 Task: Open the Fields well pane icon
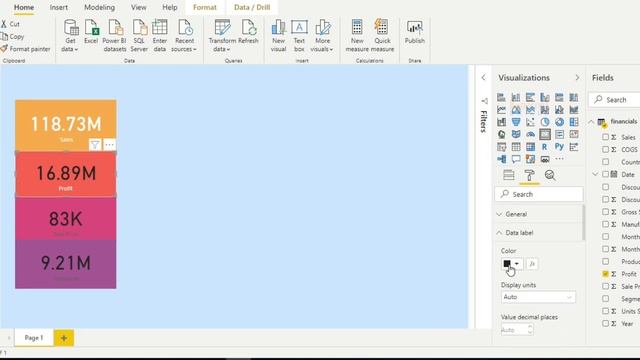pyautogui.click(x=509, y=175)
